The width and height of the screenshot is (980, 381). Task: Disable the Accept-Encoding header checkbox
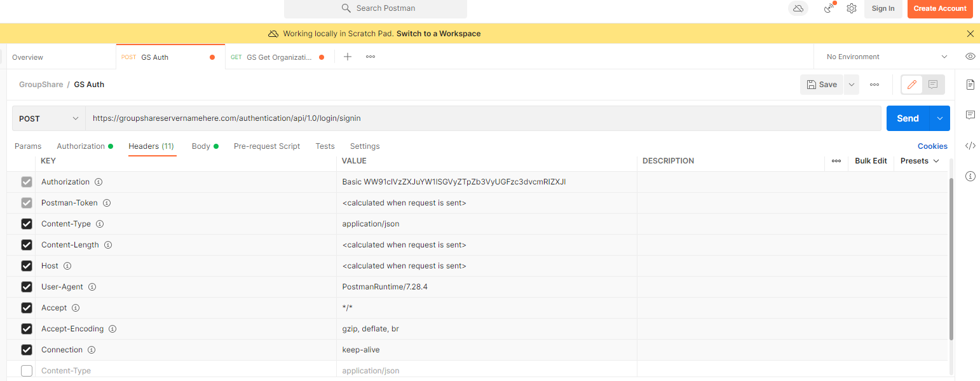[27, 329]
